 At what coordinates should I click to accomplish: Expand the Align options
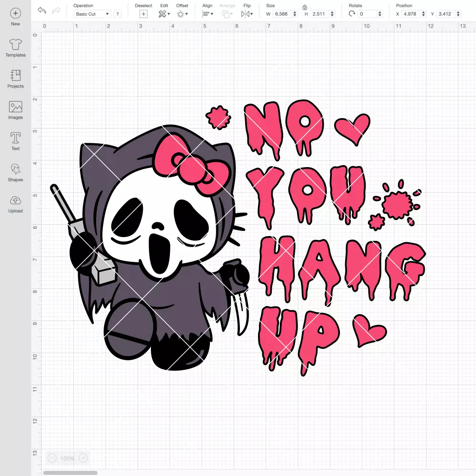(208, 14)
